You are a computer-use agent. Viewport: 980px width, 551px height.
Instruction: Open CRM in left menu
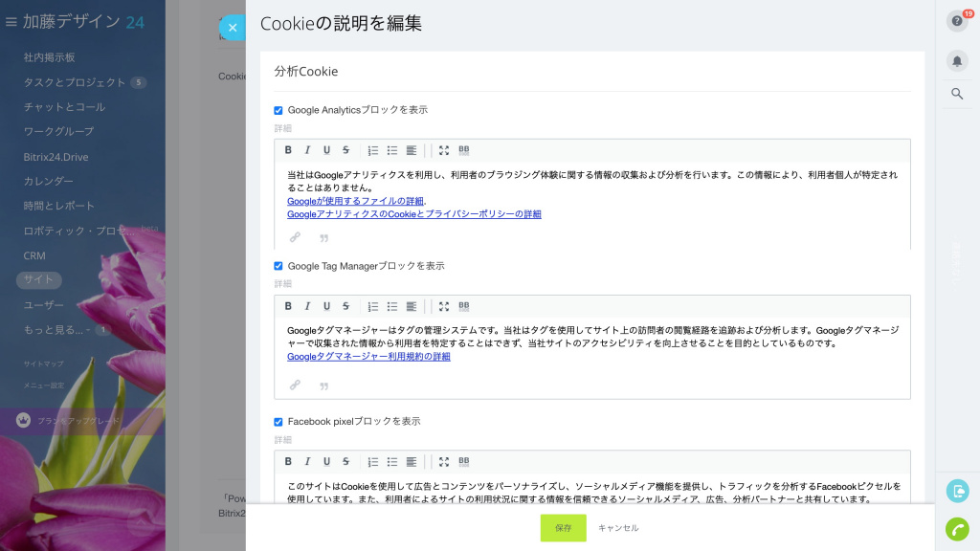pyautogui.click(x=34, y=255)
